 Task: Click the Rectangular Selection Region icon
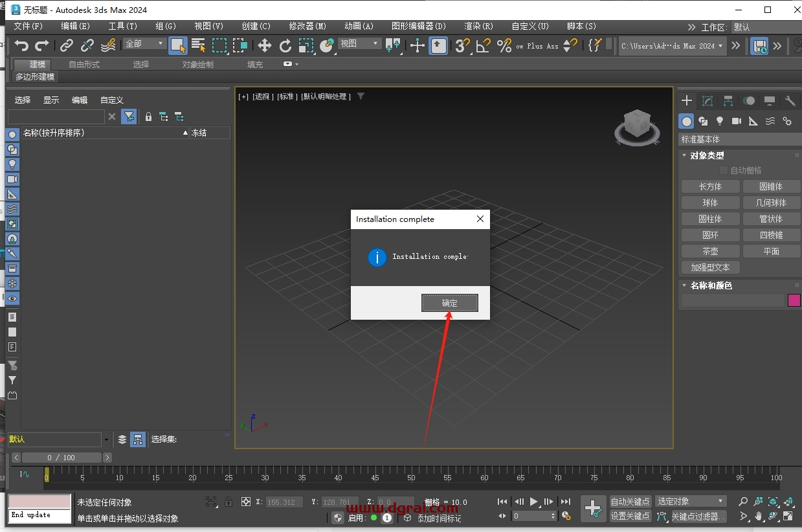click(220, 45)
